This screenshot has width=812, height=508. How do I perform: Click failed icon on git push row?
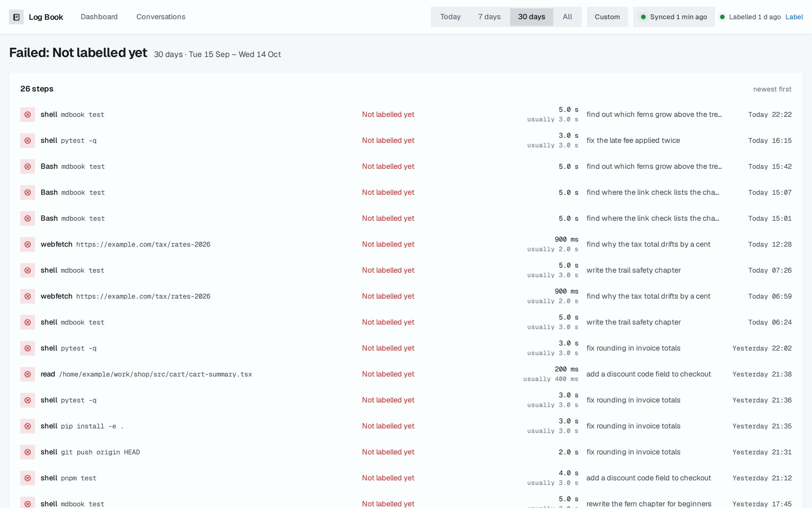[x=28, y=452]
